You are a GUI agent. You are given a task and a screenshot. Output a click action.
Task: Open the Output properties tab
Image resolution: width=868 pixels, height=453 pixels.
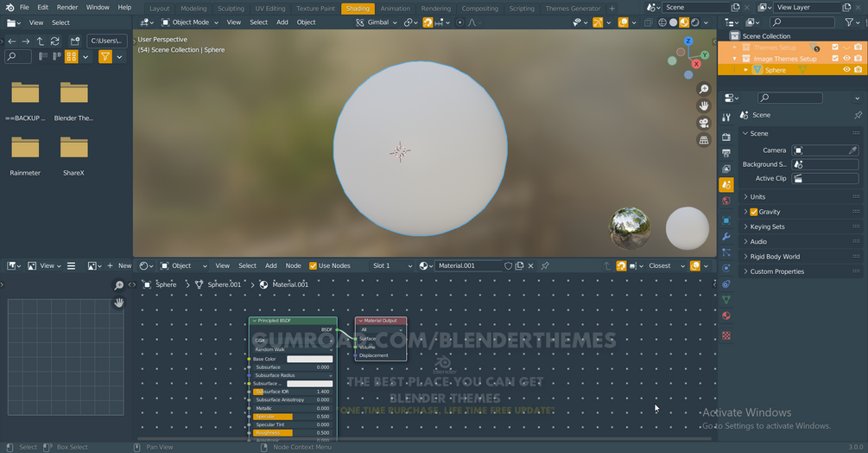tap(726, 153)
